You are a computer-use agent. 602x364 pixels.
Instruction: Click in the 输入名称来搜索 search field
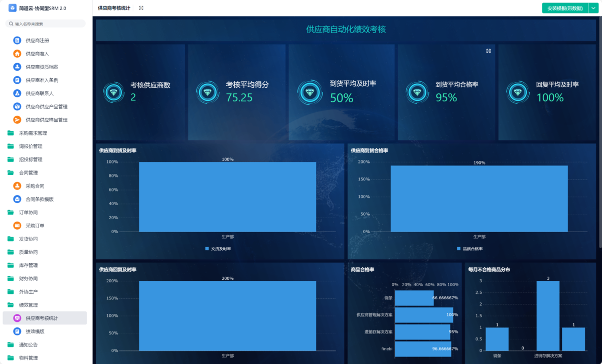coord(45,24)
